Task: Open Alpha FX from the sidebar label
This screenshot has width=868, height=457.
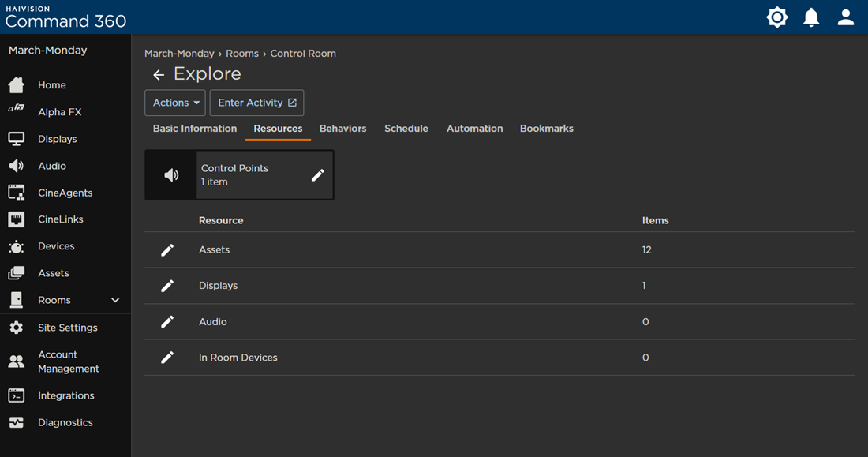Action: (60, 112)
